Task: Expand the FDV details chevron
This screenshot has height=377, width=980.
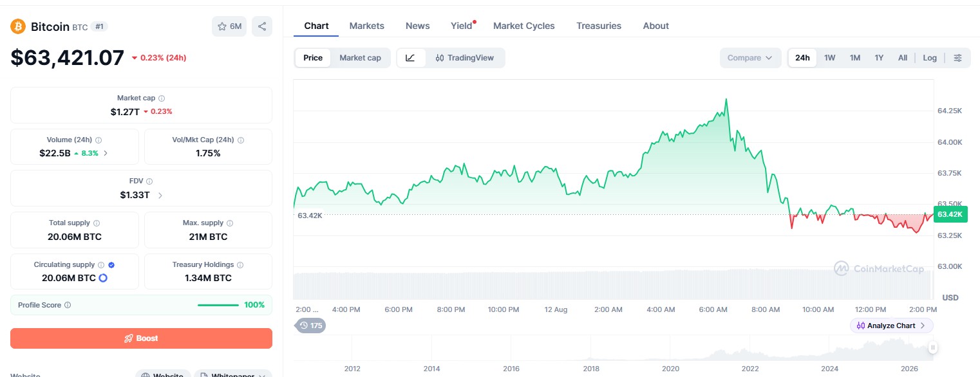Action: 160,195
